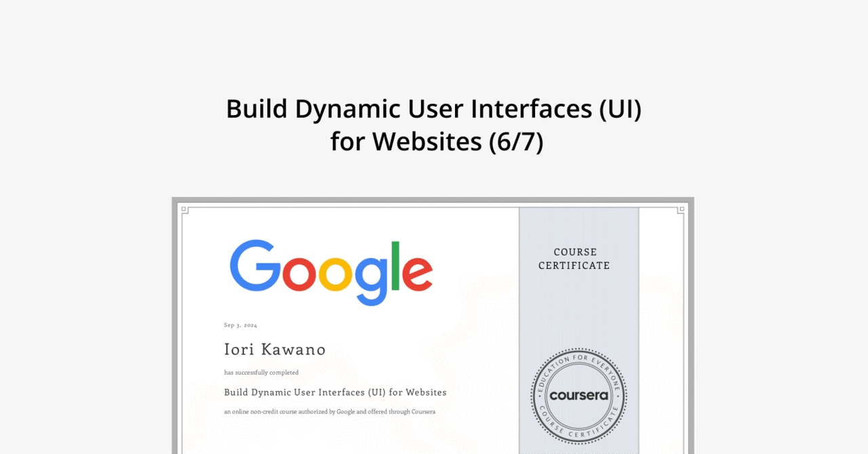The image size is (868, 454).
Task: Click the non-credit course authorization line
Action: pos(330,411)
